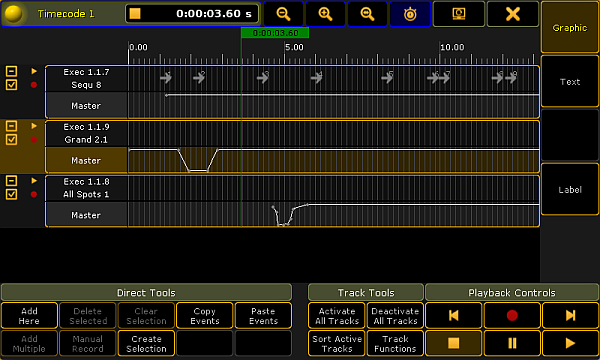Click the zoom in magnifier icon
The image size is (600, 360).
[325, 14]
